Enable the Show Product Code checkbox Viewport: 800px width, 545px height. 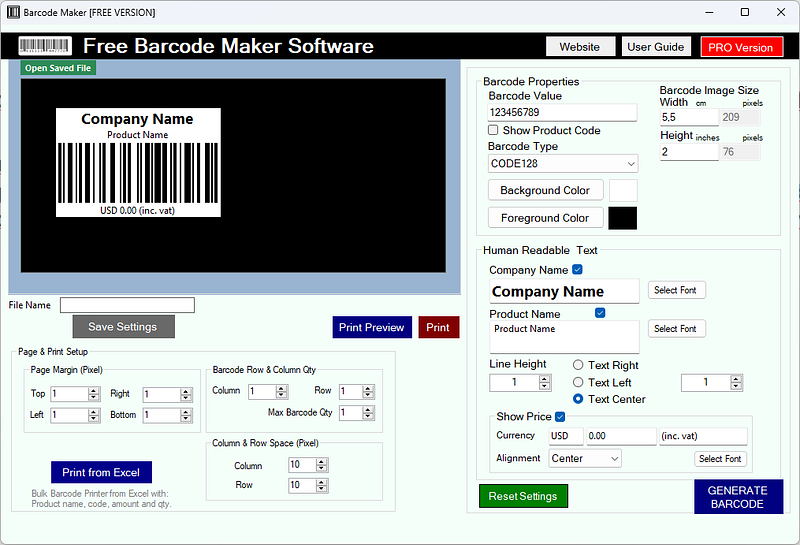(x=493, y=130)
